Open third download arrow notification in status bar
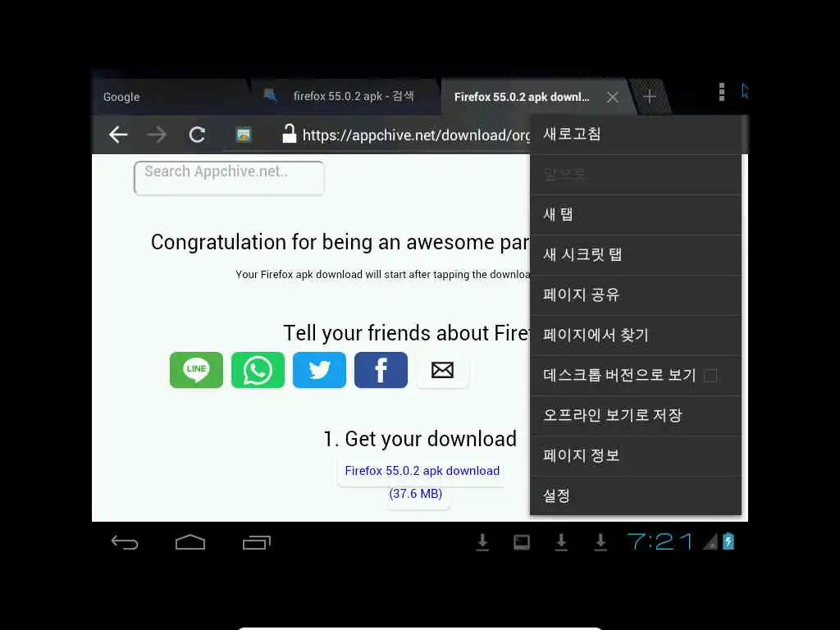Viewport: 840px width, 630px height. click(600, 542)
